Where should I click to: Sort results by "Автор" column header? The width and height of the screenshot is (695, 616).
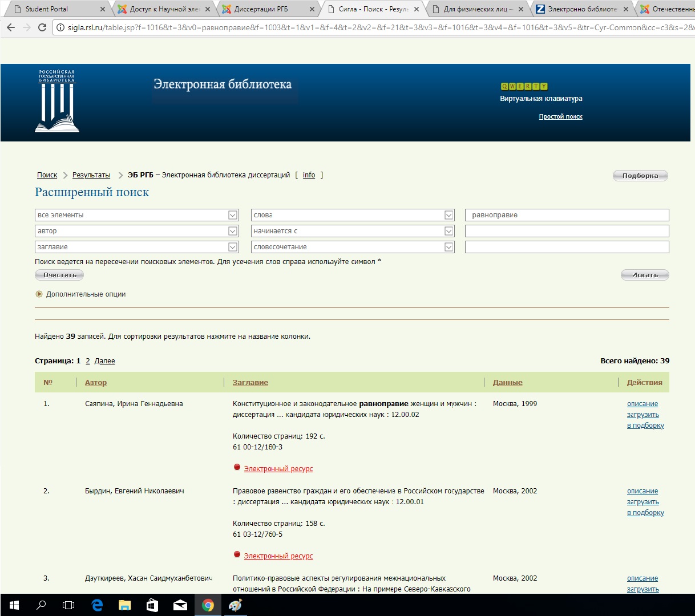click(96, 383)
